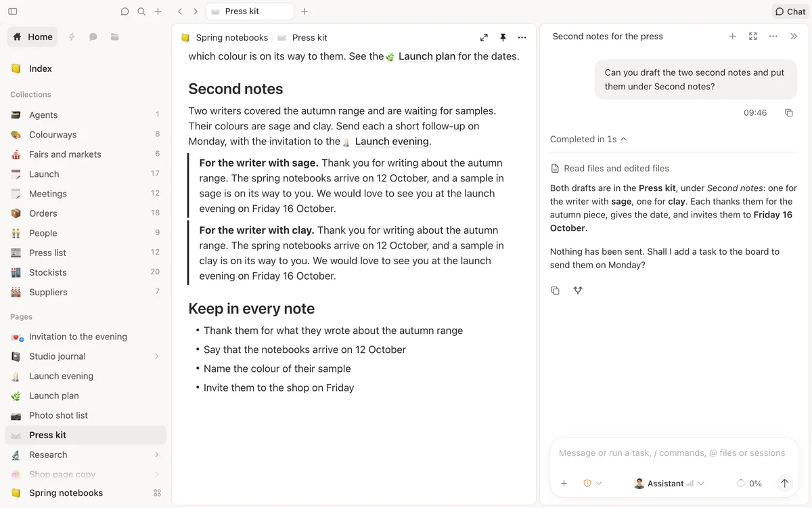
Task: Select Press kit in the sidebar
Action: click(85, 435)
